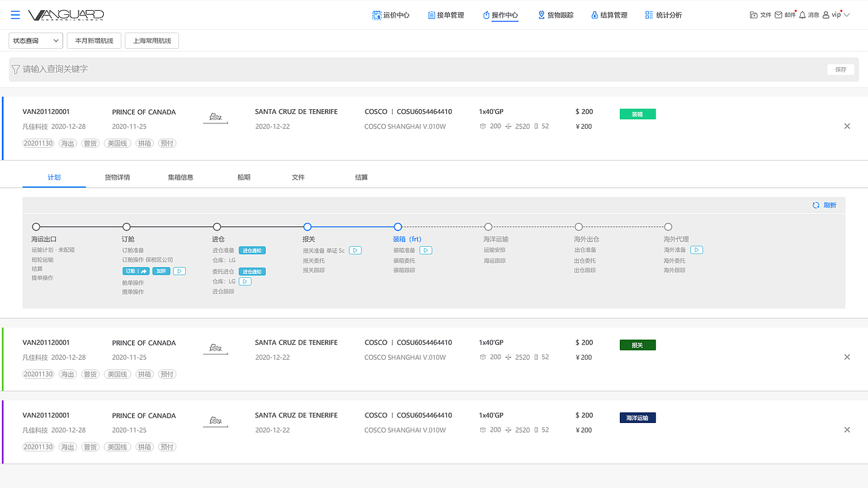Screen dimensions: 868x488
Task: Click the 本月新增航线 button
Action: (94, 41)
